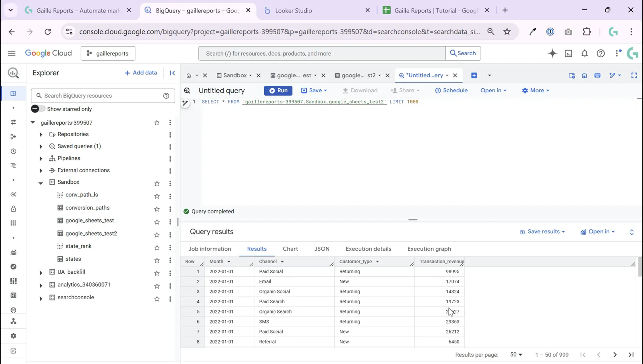
Task: Create a new query with plus tab button
Action: tap(474, 75)
